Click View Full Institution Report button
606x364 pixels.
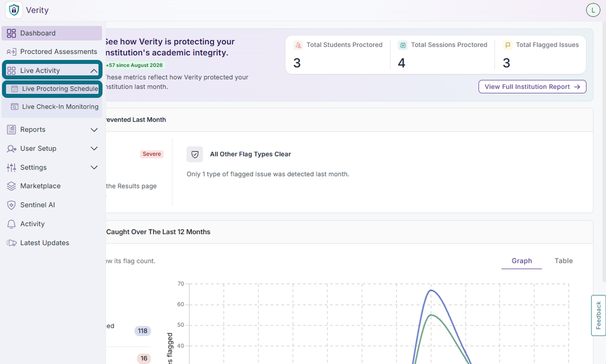pyautogui.click(x=532, y=87)
